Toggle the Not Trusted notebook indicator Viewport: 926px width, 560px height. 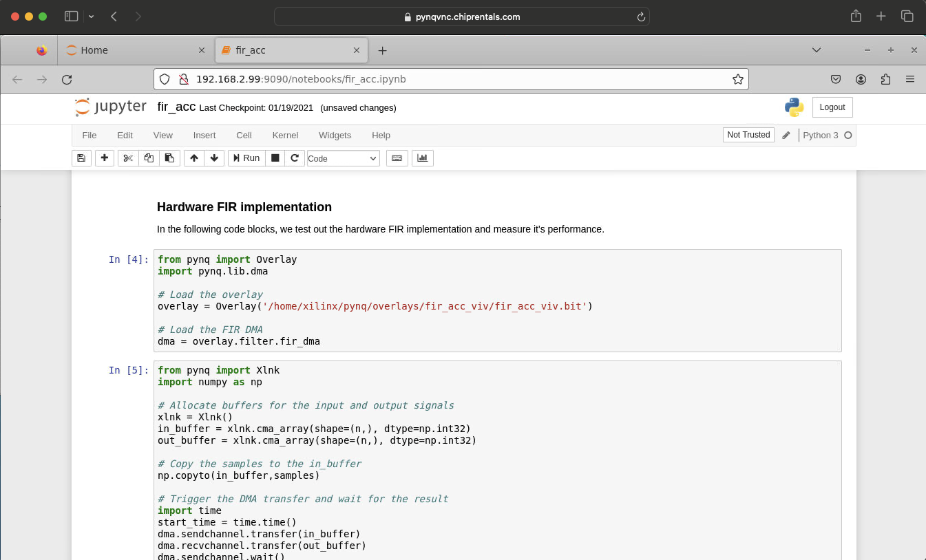[x=748, y=135]
